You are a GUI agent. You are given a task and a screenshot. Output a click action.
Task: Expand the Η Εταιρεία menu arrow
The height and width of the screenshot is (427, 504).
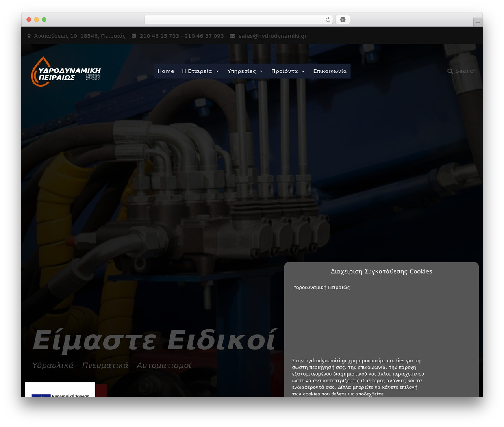[217, 71]
